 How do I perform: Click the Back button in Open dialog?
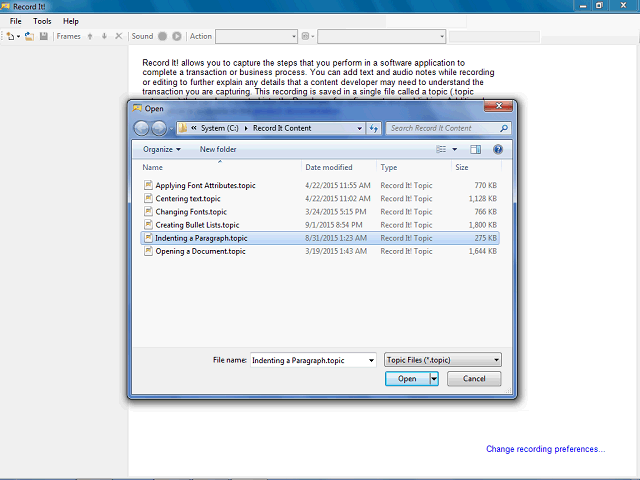(x=142, y=128)
